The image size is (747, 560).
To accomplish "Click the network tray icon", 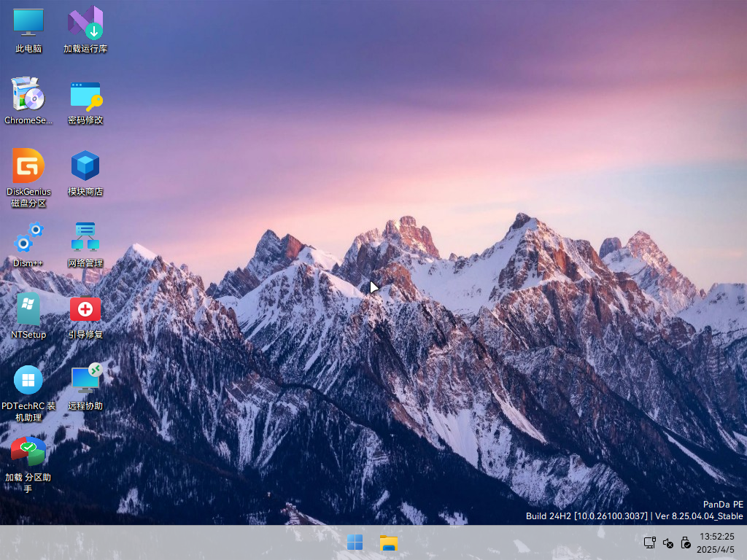I will coord(649,542).
